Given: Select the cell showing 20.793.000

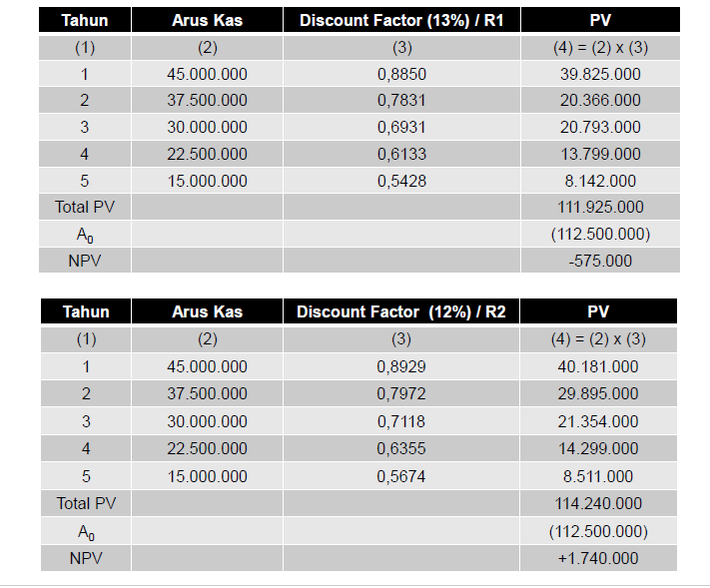Looking at the screenshot, I should 600,127.
